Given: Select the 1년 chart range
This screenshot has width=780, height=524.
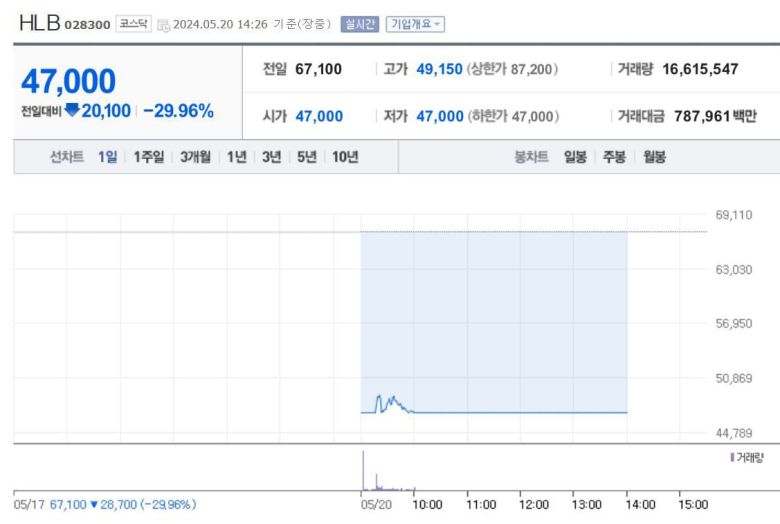Looking at the screenshot, I should coord(236,157).
